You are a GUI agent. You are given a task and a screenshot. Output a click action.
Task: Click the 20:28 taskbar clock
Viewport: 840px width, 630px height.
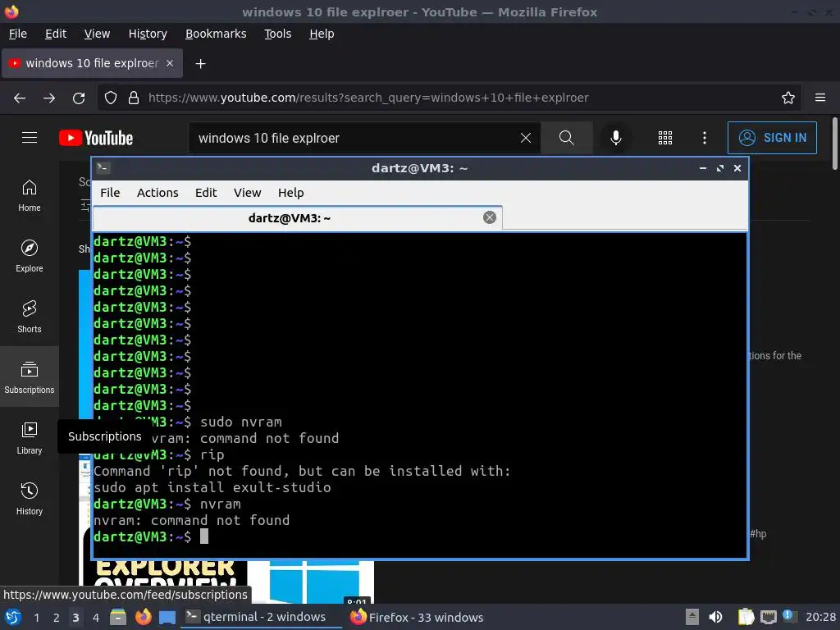[820, 617]
